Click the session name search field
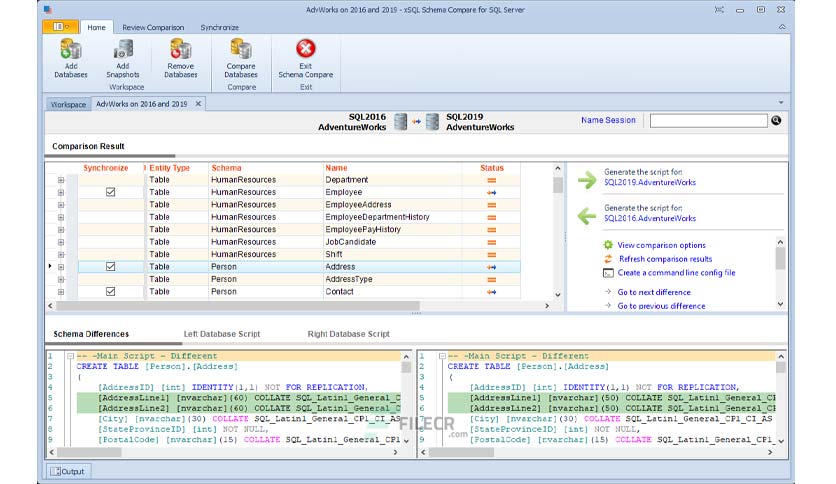Screen dimensions: 836x484 pos(708,121)
